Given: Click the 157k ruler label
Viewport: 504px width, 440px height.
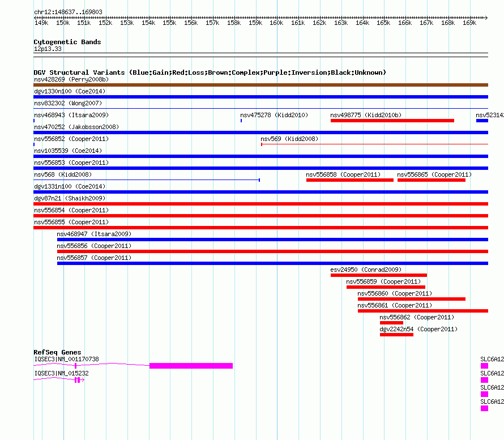Looking at the screenshot, I should click(212, 23).
